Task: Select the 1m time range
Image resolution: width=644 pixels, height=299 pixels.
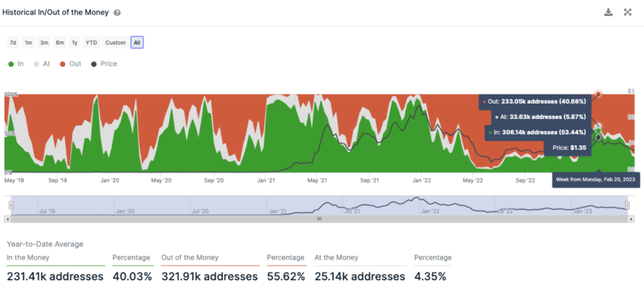Action: pos(28,42)
